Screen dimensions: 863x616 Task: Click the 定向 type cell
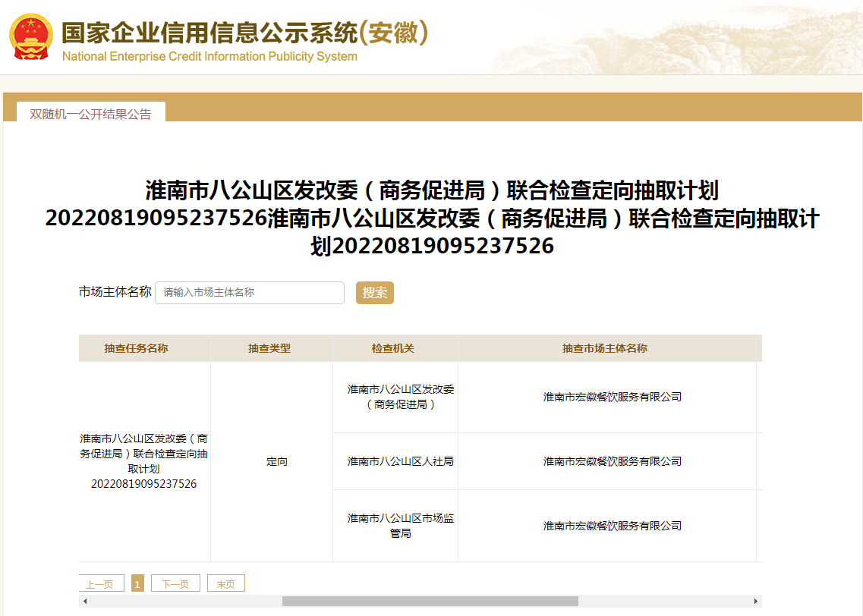[277, 461]
